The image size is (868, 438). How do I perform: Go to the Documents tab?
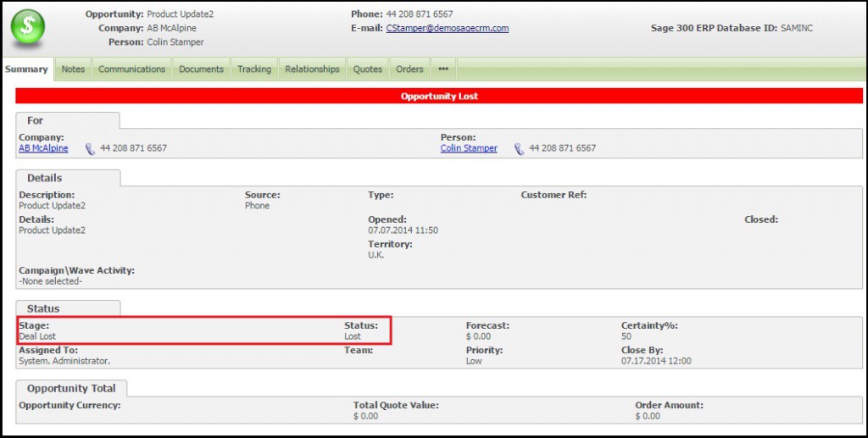point(201,69)
